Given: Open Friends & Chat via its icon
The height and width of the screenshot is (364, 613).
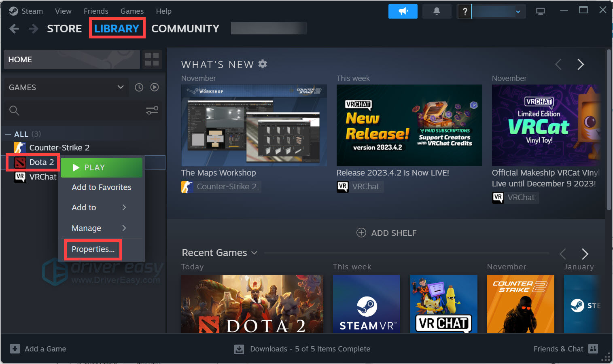Looking at the screenshot, I should point(593,349).
